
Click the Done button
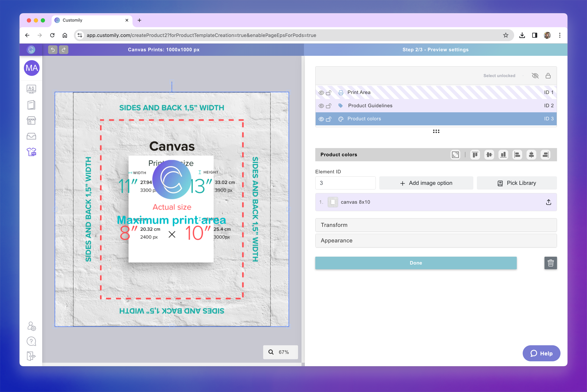tap(416, 263)
